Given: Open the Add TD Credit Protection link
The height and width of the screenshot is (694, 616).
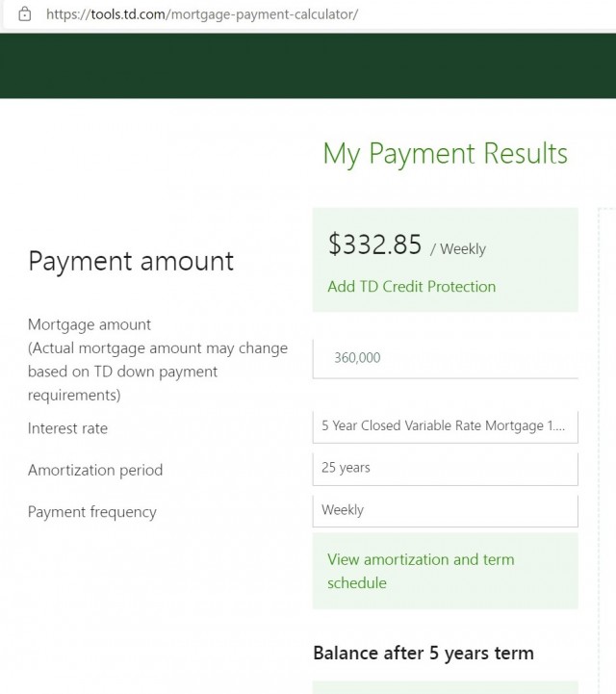Looking at the screenshot, I should tap(411, 287).
